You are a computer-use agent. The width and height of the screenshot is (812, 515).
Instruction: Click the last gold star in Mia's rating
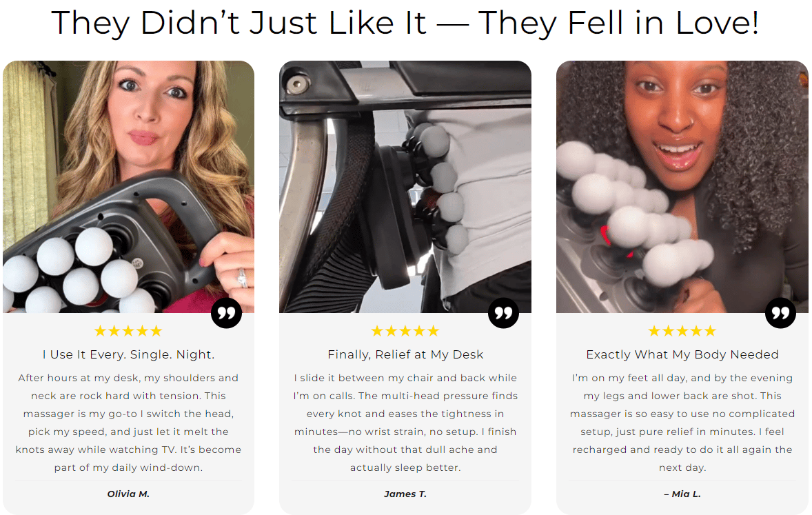[x=711, y=331]
